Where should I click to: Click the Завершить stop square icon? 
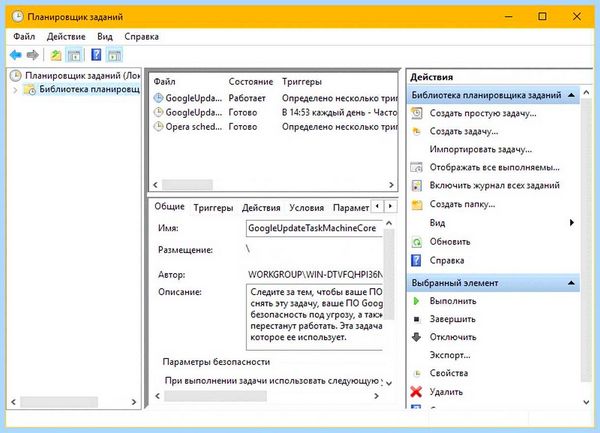(x=417, y=319)
